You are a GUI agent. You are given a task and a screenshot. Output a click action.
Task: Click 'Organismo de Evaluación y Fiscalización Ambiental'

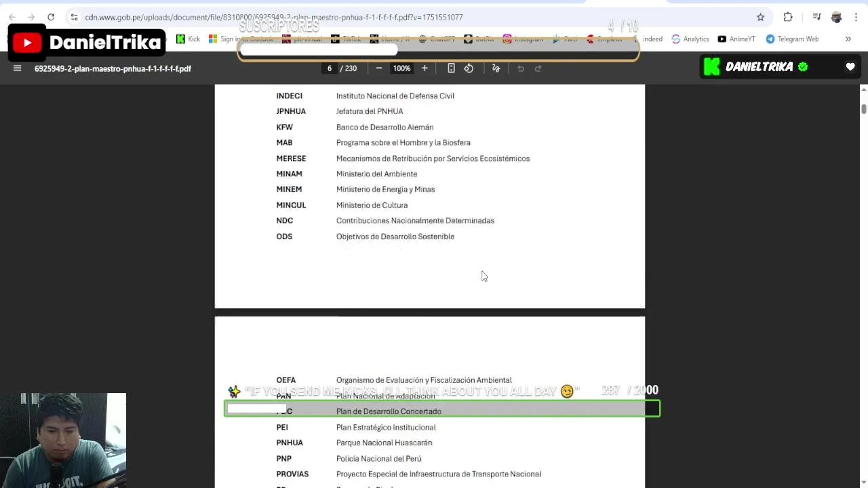tap(424, 380)
